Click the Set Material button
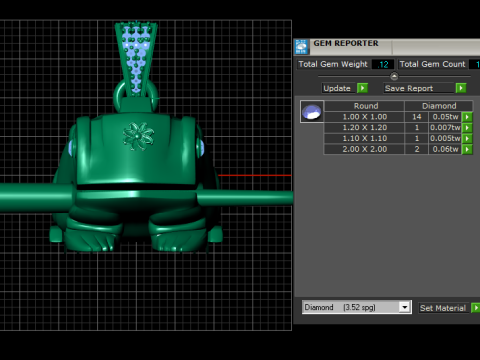The height and width of the screenshot is (360, 480). tap(443, 308)
